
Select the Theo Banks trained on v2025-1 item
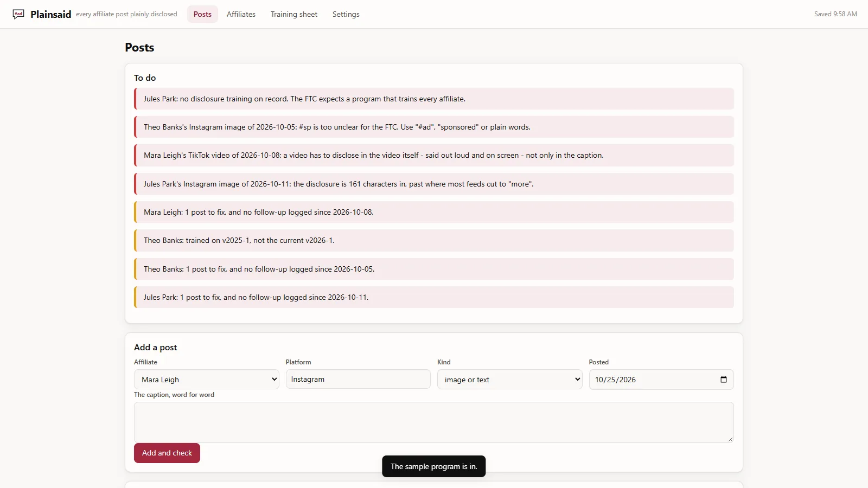point(434,240)
